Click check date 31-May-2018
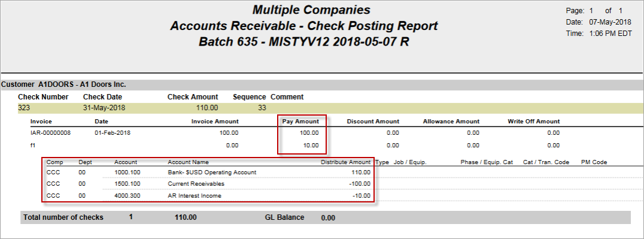Viewport: 644px width, 239px height. (x=104, y=108)
